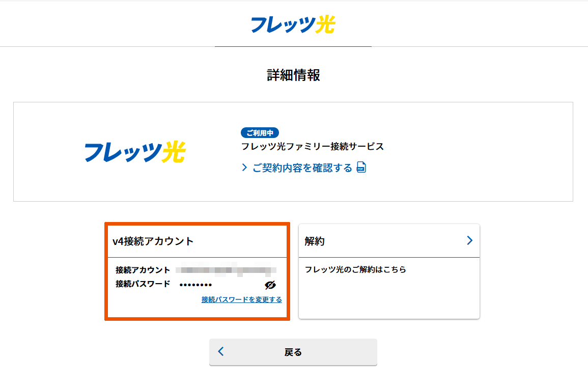The height and width of the screenshot is (388, 588).
Task: Open the ご契約内容を確認する link
Action: (x=302, y=168)
